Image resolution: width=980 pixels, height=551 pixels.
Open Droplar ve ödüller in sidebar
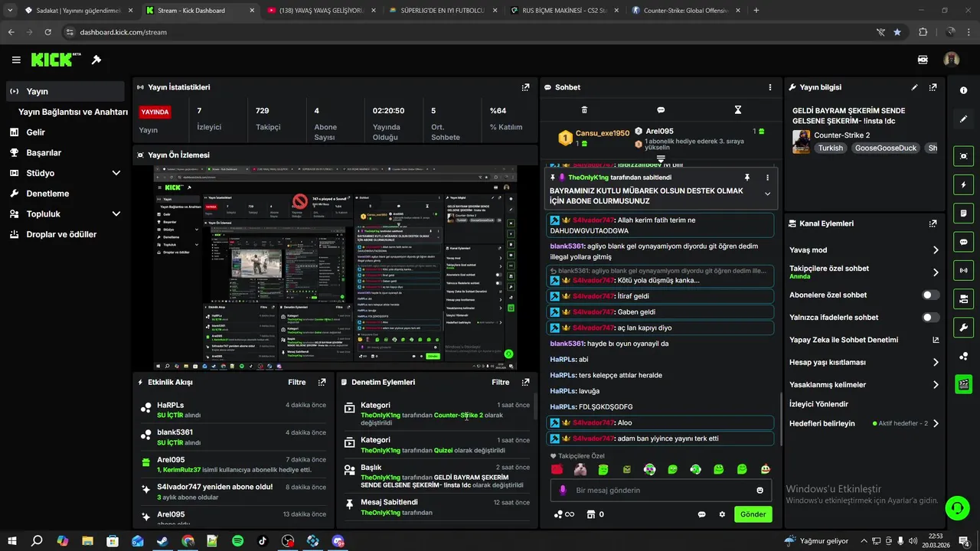point(61,234)
